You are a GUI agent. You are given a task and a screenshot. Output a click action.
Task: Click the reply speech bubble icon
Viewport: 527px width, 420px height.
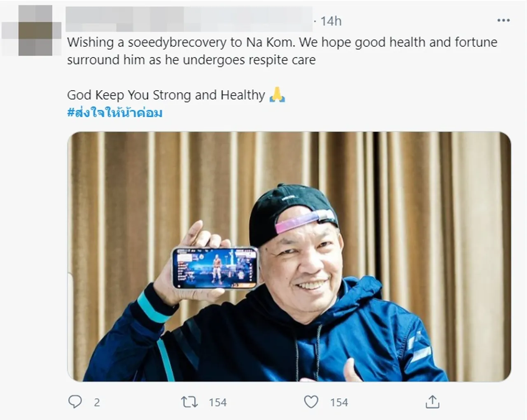pos(75,401)
